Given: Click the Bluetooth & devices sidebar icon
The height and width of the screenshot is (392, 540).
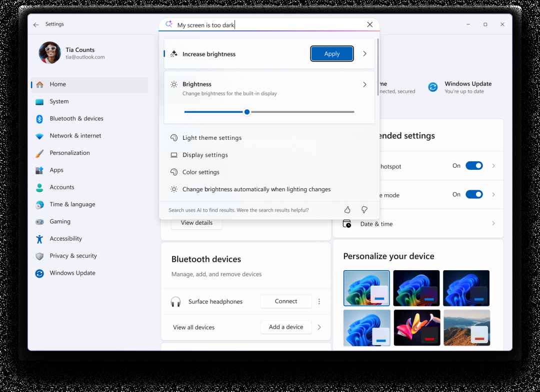Looking at the screenshot, I should click(x=39, y=119).
